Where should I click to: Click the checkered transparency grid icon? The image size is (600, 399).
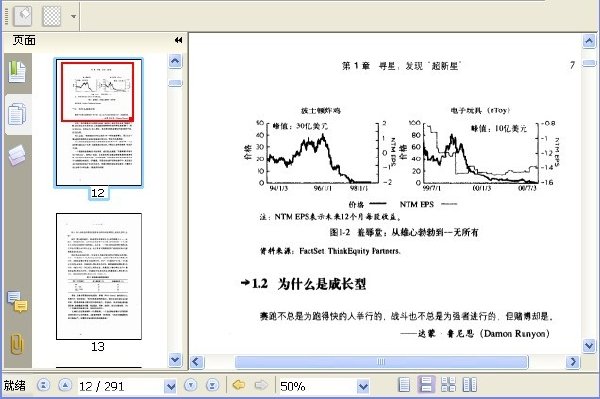pos(52,16)
